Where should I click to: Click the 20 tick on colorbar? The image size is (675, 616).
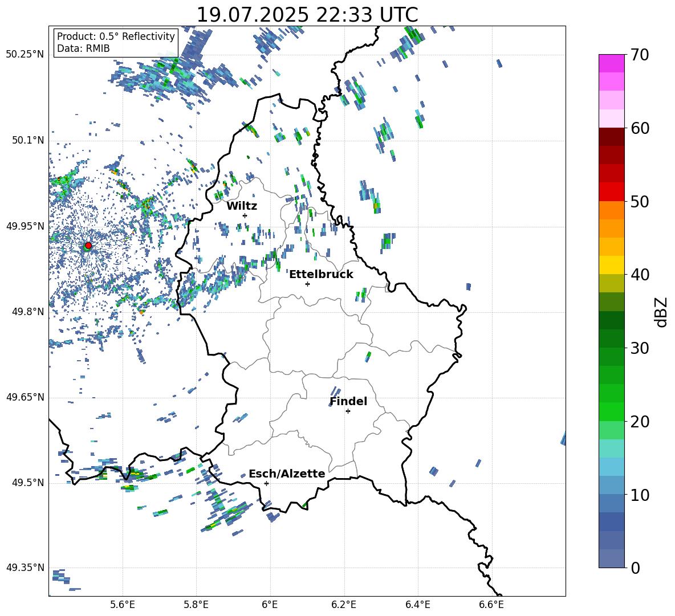point(640,422)
